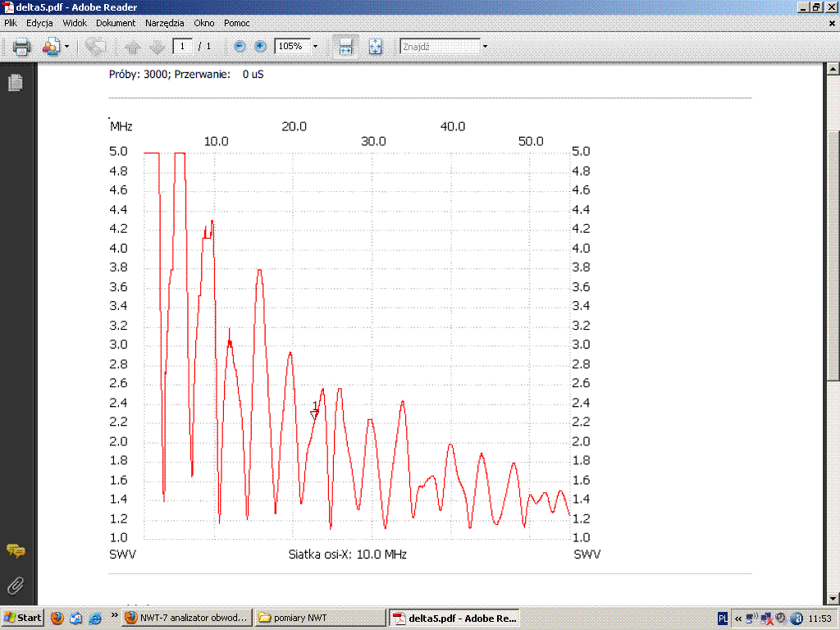Expand the collaboration tool dropdown arrow
The height and width of the screenshot is (630, 840).
pos(67,47)
